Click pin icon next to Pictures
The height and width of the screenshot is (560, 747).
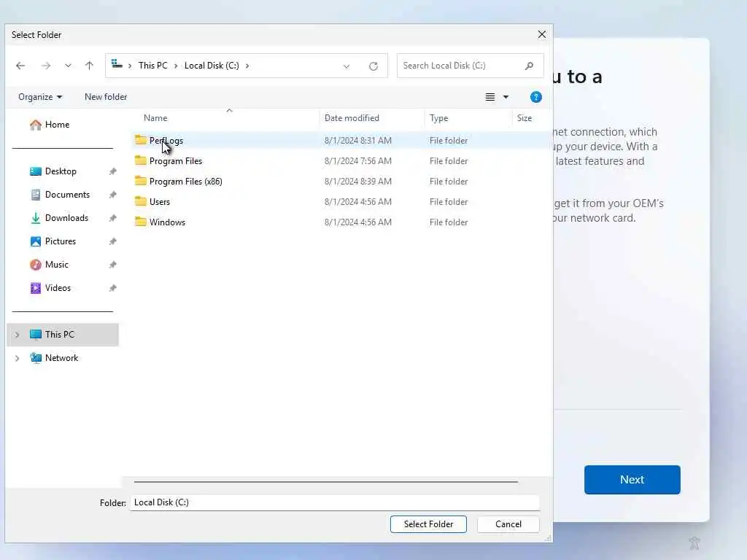click(x=113, y=241)
